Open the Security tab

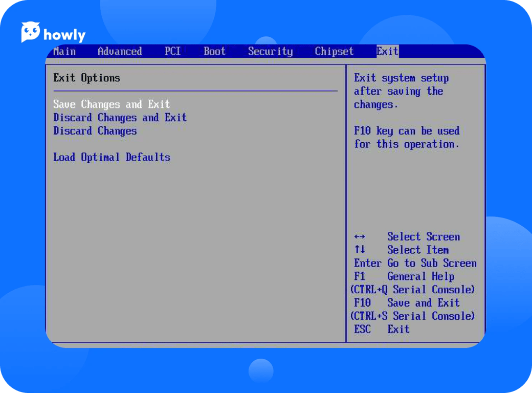tap(270, 52)
